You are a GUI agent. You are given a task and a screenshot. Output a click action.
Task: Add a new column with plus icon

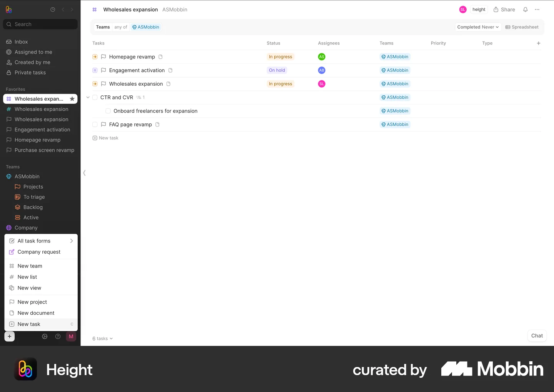tap(539, 43)
